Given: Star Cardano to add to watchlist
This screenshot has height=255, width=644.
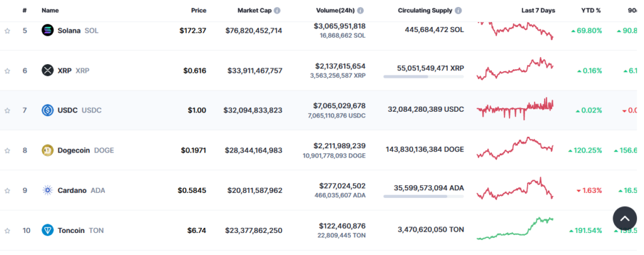Looking at the screenshot, I should (x=7, y=191).
